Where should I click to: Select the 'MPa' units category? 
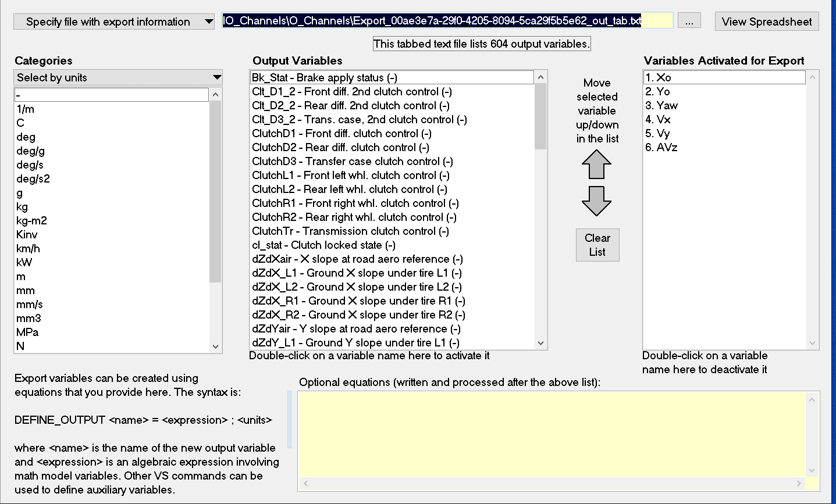pos(112,332)
